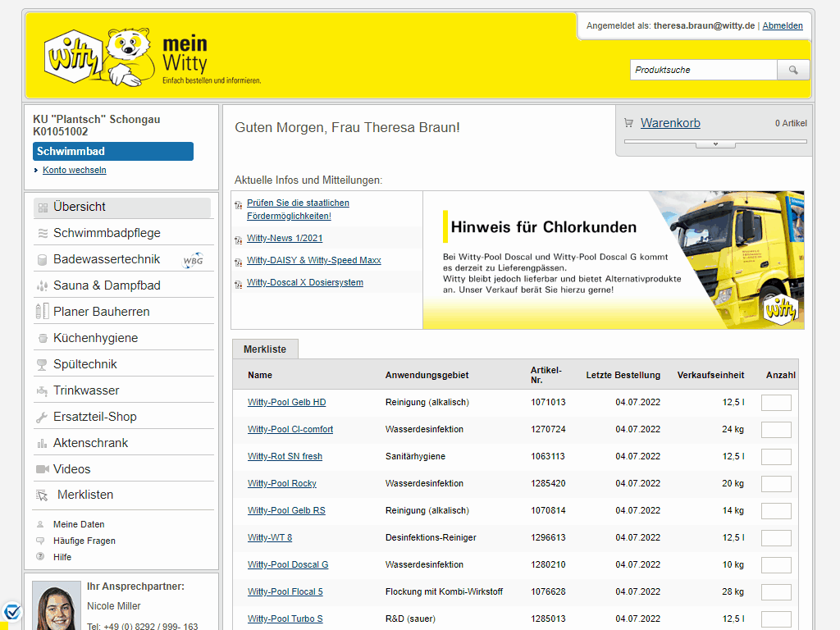The height and width of the screenshot is (630, 840).
Task: Open Witty-WT 8 product link
Action: click(x=270, y=537)
